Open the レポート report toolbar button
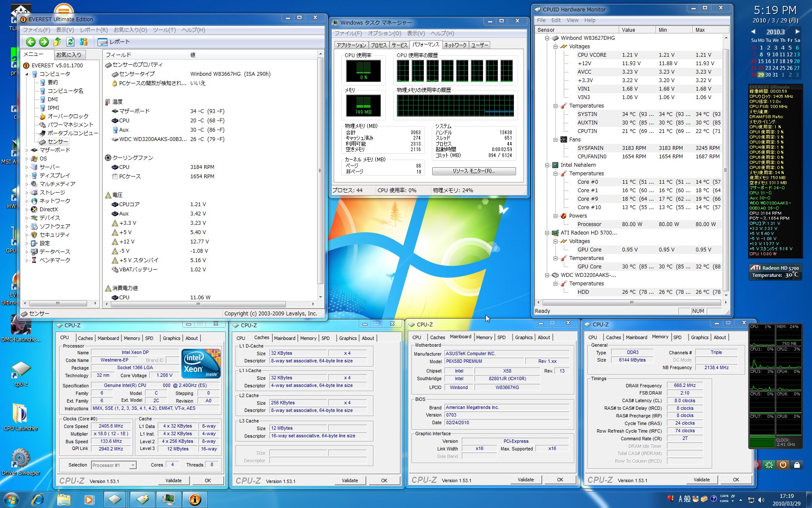812x508 pixels. pyautogui.click(x=114, y=41)
